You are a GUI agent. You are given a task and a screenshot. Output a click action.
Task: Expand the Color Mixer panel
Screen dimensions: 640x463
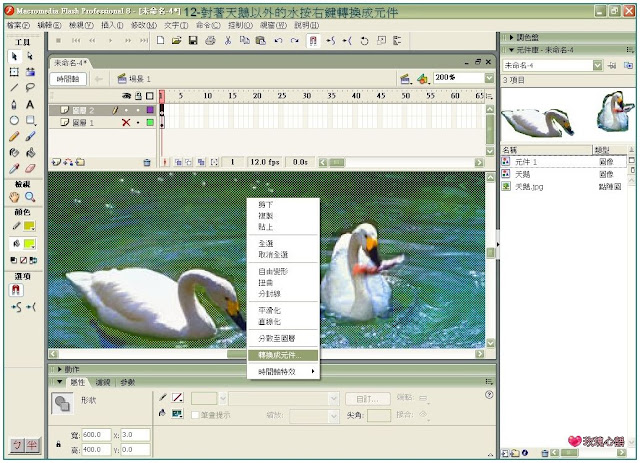pyautogui.click(x=511, y=38)
